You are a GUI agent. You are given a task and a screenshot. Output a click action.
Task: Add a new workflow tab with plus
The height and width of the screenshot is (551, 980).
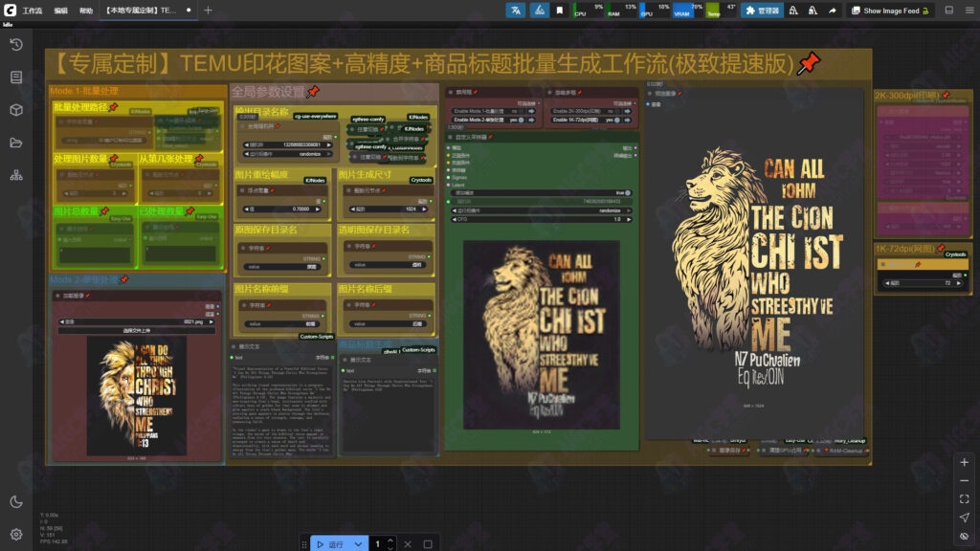point(208,10)
